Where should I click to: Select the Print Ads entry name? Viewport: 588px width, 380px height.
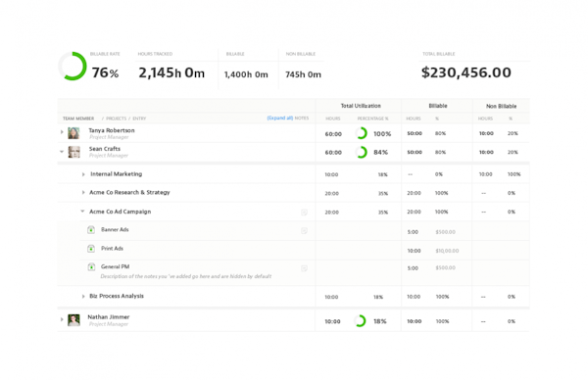pos(112,249)
